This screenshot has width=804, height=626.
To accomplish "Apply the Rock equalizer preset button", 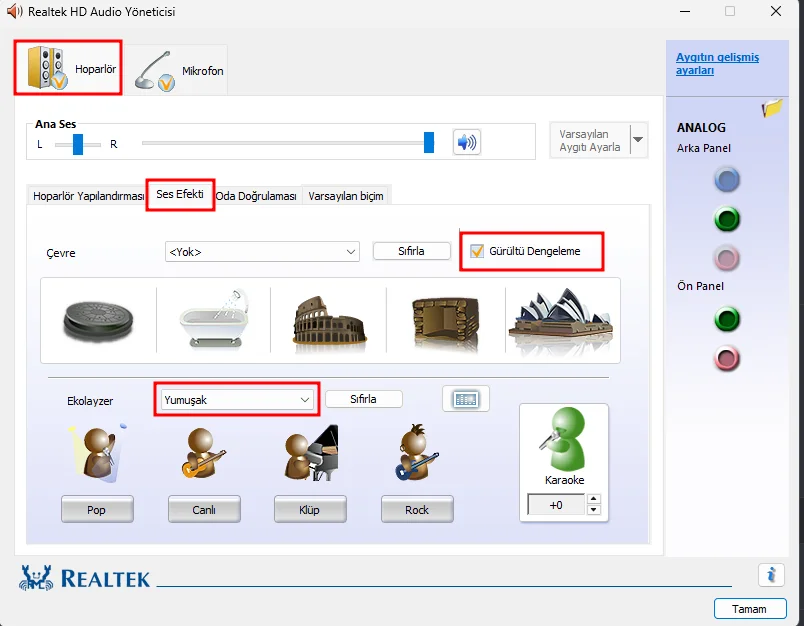I will (x=417, y=510).
